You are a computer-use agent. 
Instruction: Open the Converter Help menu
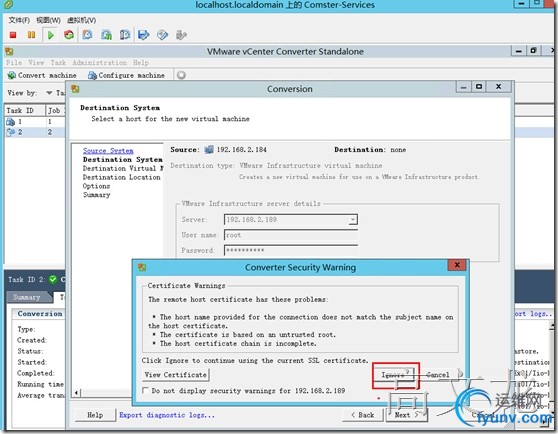pyautogui.click(x=141, y=63)
